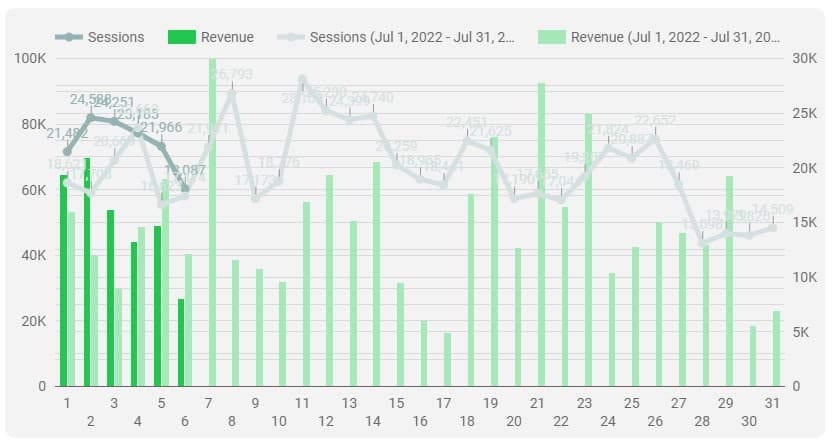Click the Sessions data point labeled 21,966

(161, 147)
